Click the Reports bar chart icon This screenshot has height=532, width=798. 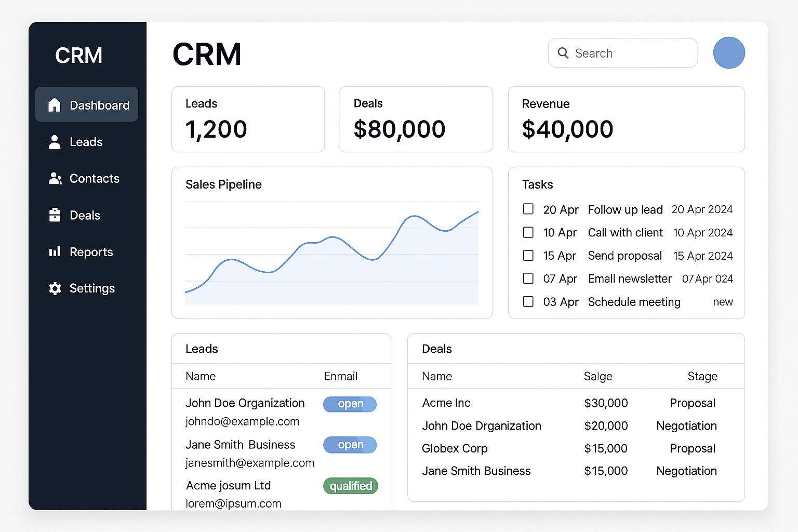coord(55,252)
